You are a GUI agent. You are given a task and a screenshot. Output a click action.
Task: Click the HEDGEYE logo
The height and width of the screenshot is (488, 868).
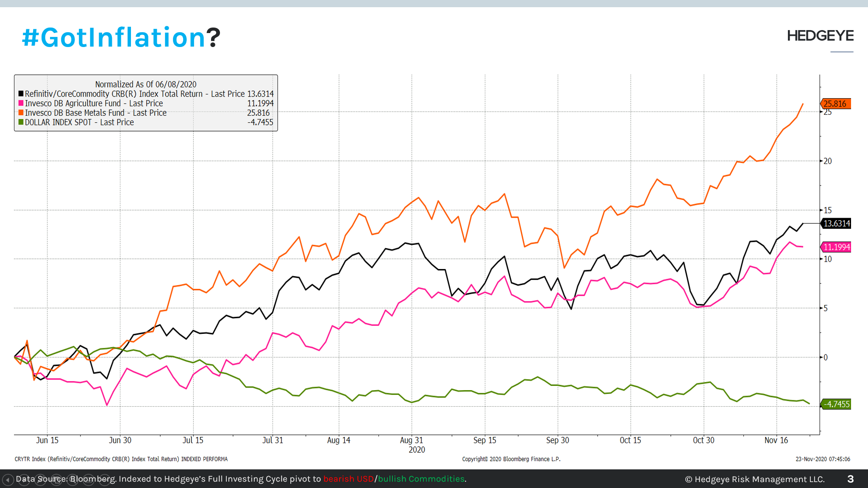820,36
